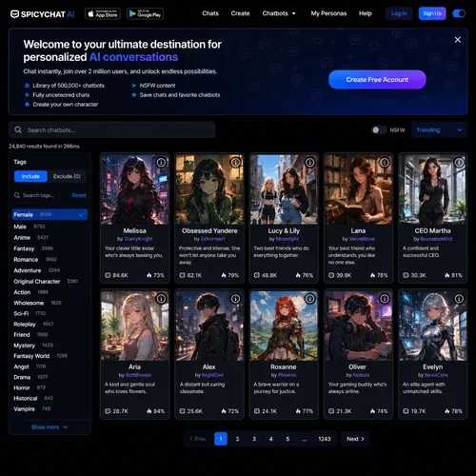Jump to last page 1243
Image resolution: width=476 pixels, height=476 pixels.
(x=325, y=439)
